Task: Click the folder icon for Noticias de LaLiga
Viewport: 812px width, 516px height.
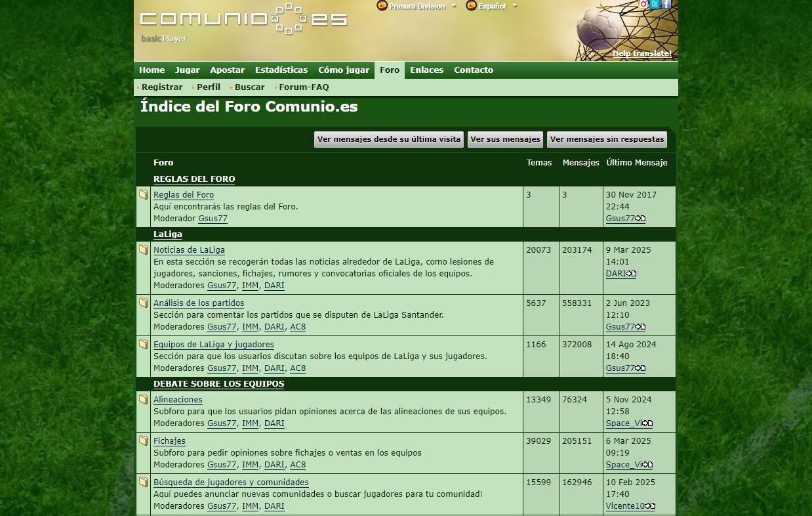Action: tap(143, 249)
